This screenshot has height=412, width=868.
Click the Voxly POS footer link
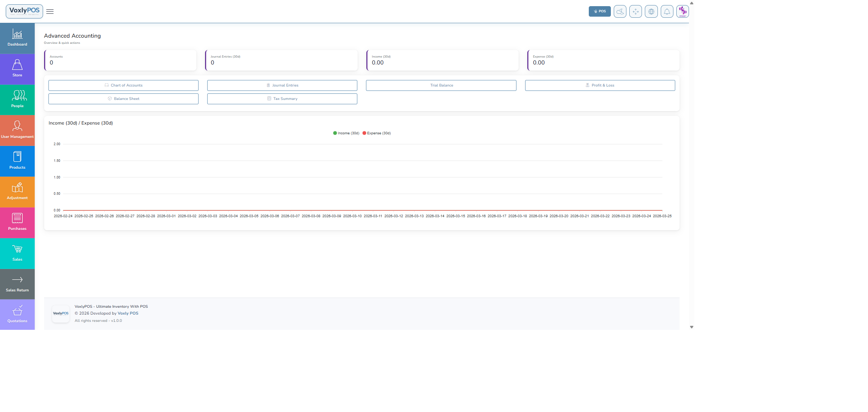pos(128,313)
